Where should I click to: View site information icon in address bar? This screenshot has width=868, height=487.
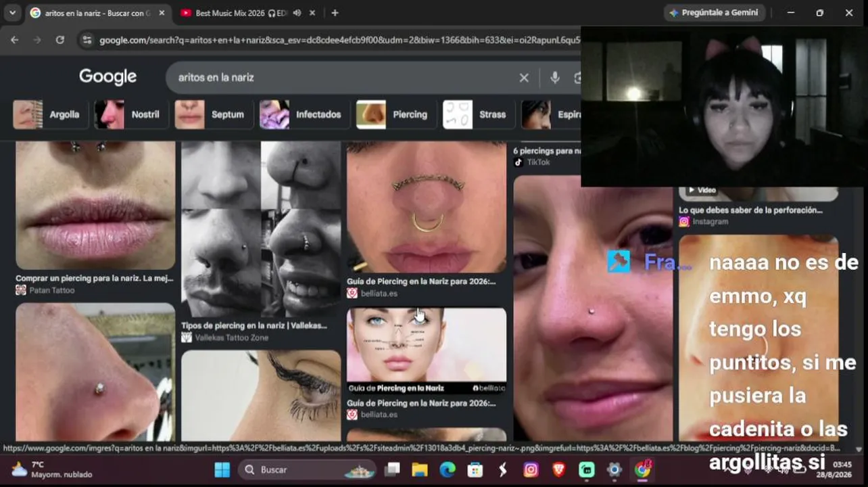coord(87,40)
